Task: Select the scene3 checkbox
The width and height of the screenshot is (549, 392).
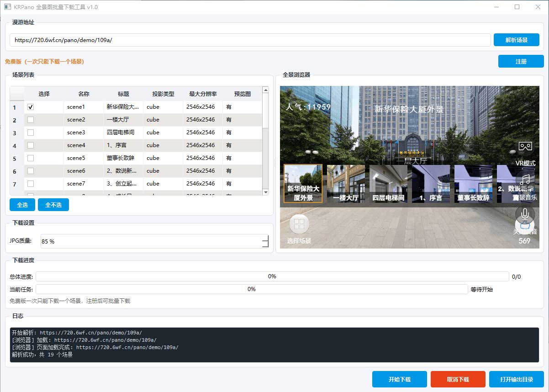Action: (x=31, y=132)
